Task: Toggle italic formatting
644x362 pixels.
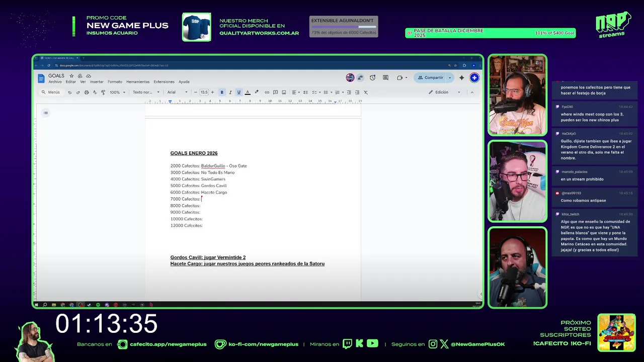Action: (x=230, y=93)
